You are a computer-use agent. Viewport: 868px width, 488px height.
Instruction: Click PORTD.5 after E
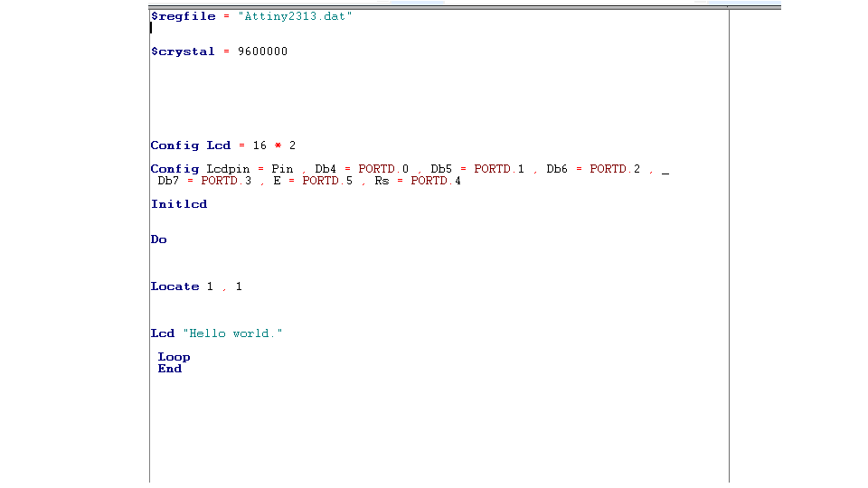click(x=327, y=181)
